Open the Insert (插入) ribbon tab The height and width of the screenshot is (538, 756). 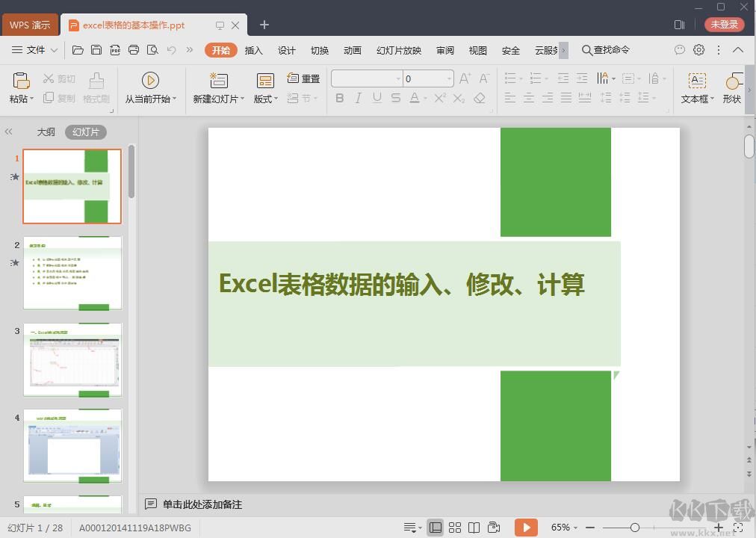254,50
